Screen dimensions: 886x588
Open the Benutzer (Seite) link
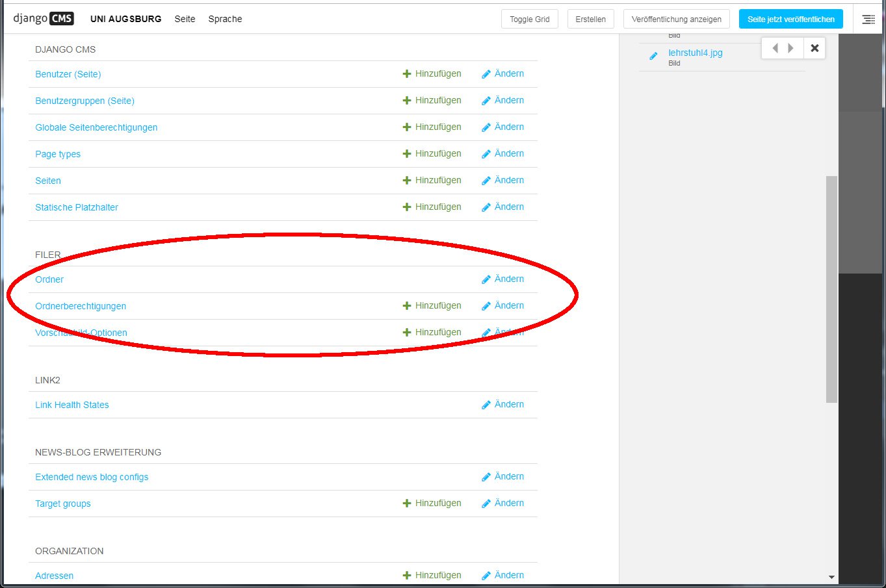tap(68, 74)
